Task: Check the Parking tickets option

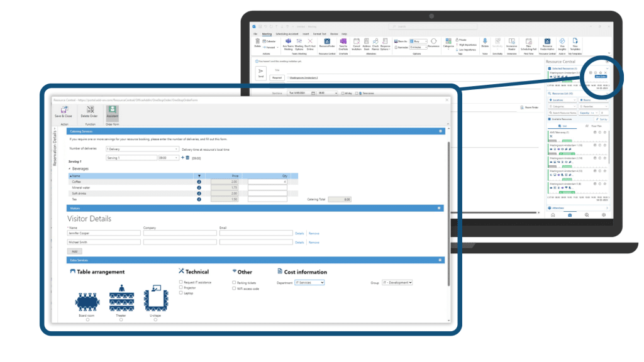Action: click(x=234, y=283)
